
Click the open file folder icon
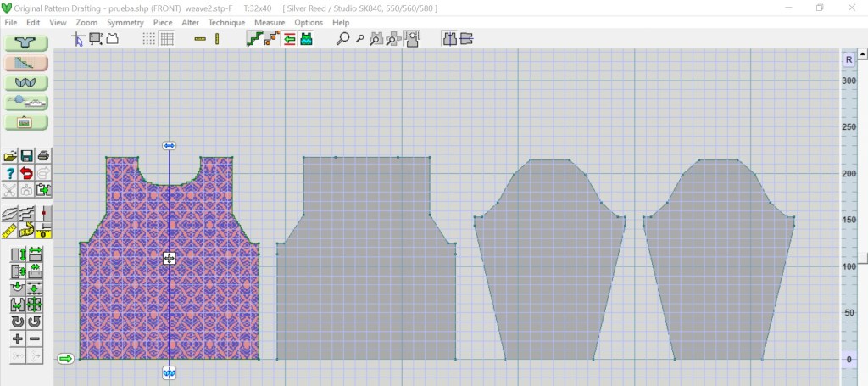[11, 155]
